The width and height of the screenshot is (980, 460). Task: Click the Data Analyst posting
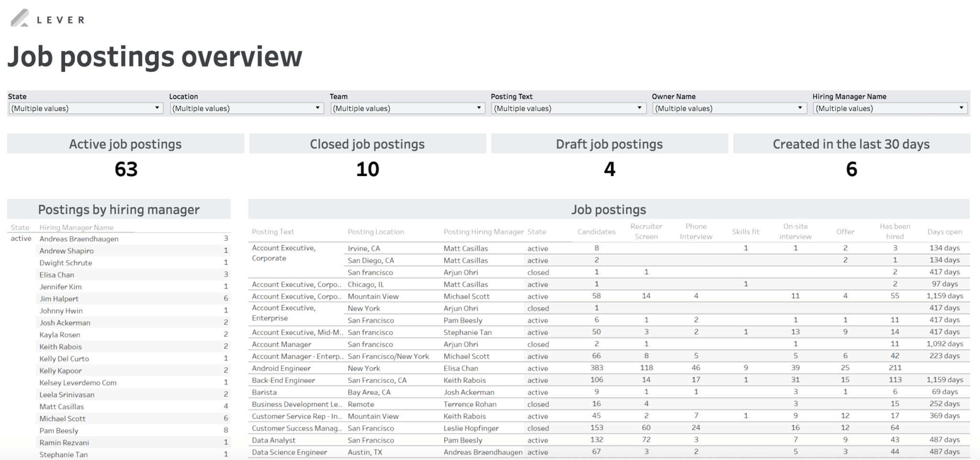click(274, 440)
